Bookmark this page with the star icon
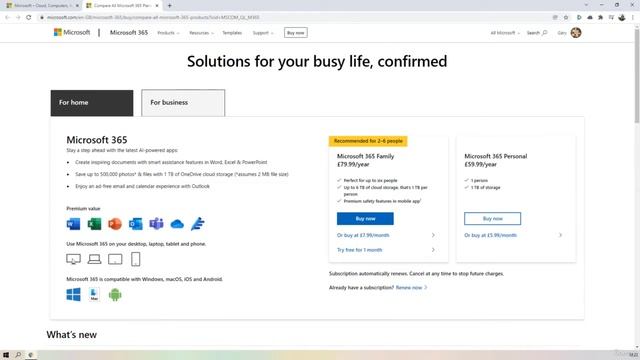This screenshot has width=640, height=360. 566,17
